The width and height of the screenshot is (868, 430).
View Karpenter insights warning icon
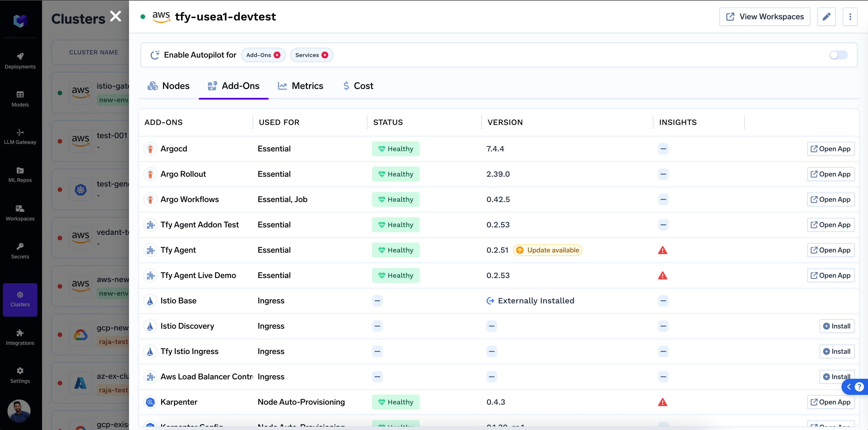tap(662, 402)
